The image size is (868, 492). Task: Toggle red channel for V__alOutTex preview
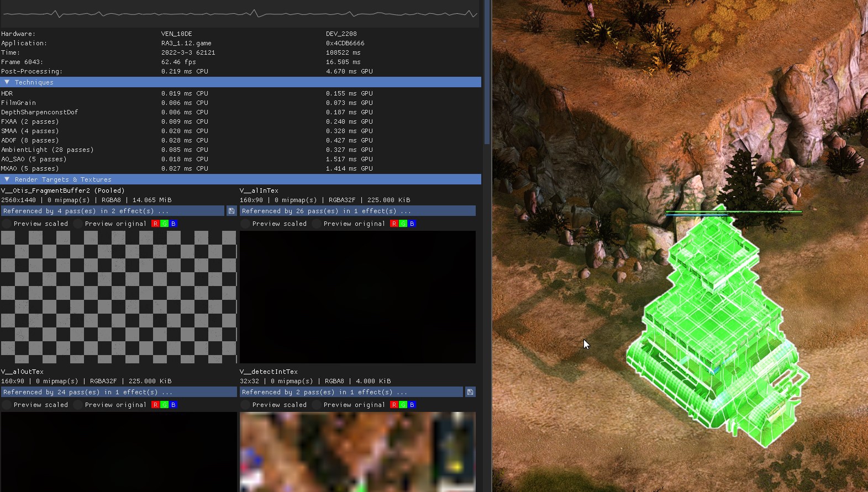coord(155,405)
